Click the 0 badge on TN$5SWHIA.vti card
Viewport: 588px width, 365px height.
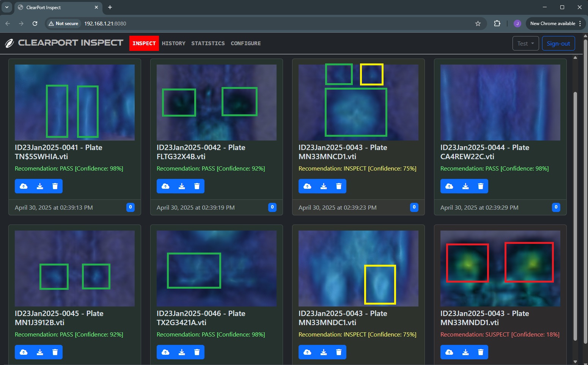tap(130, 207)
